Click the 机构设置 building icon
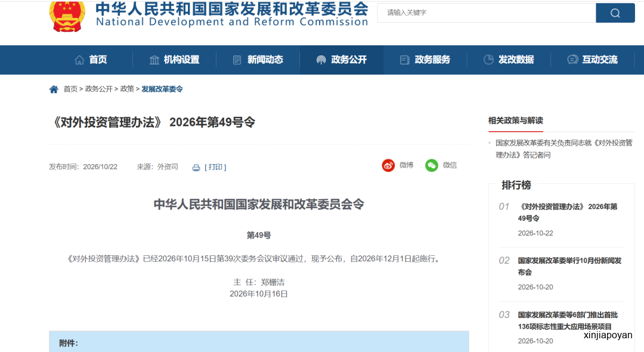The height and width of the screenshot is (352, 644). pos(154,60)
